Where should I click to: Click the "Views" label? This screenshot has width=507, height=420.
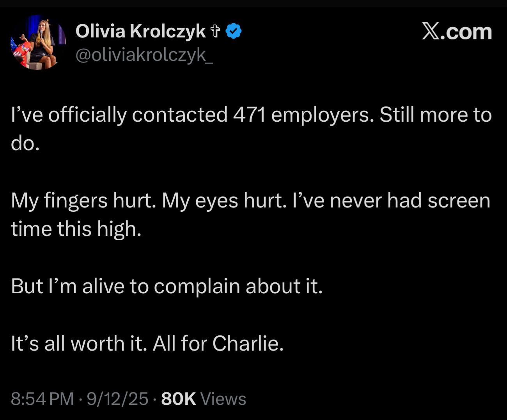[x=223, y=399]
